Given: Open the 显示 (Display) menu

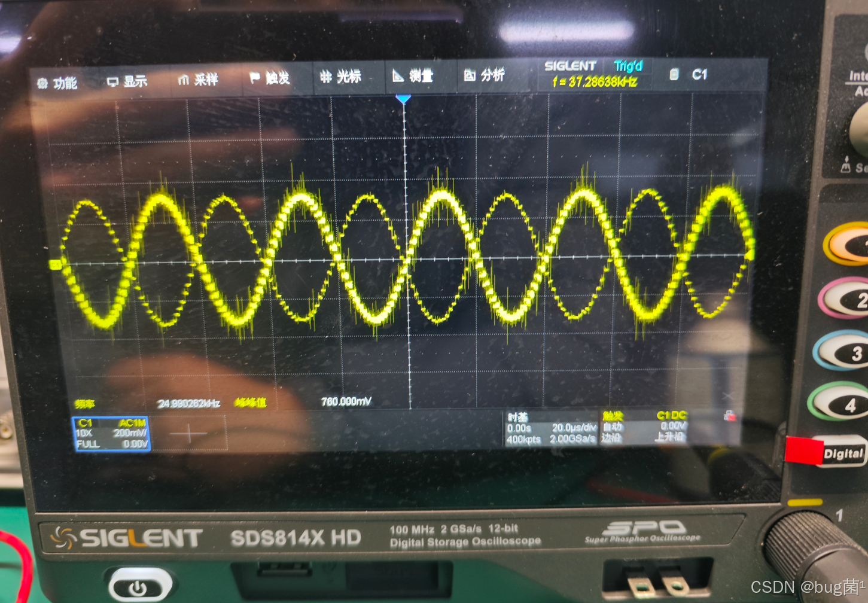Looking at the screenshot, I should click(127, 81).
